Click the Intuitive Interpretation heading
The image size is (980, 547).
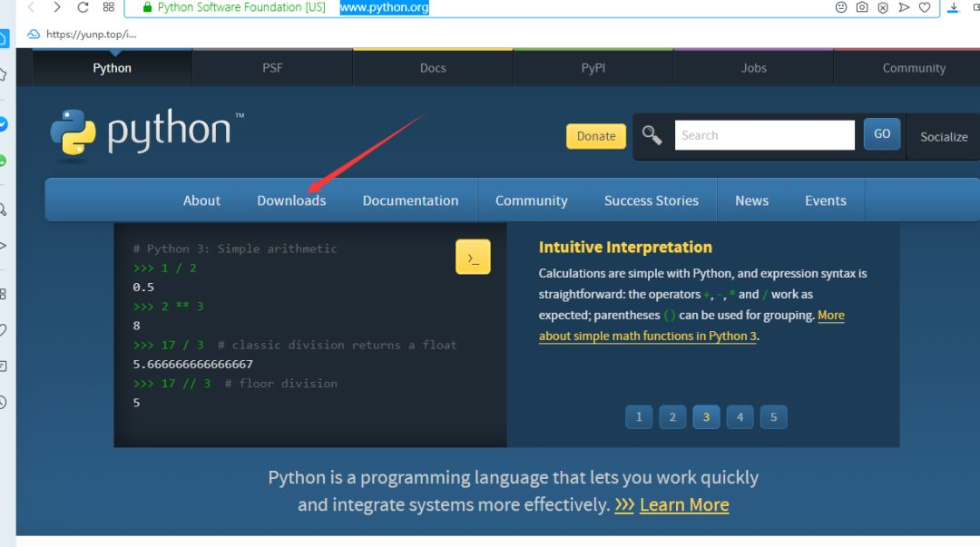point(625,247)
